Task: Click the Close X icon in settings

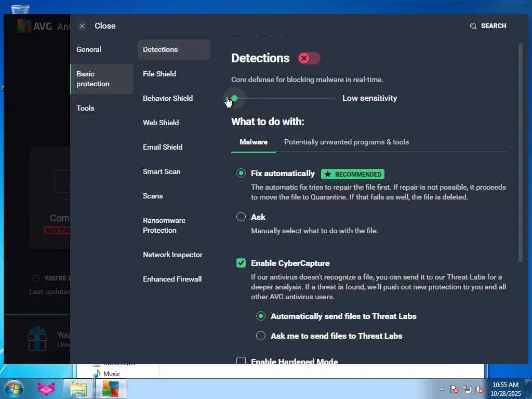Action: [82, 26]
